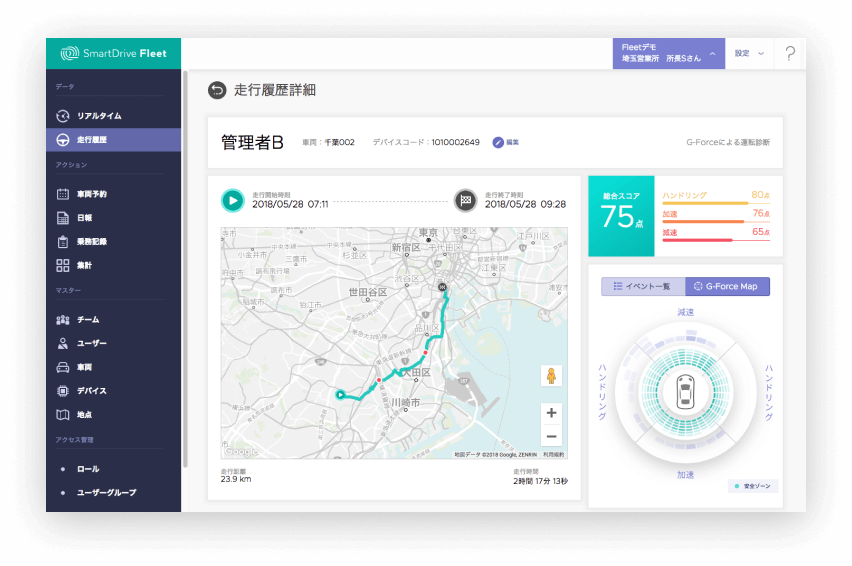This screenshot has width=852, height=566.
Task: Switch to the イベント一覧 tab
Action: 643,286
